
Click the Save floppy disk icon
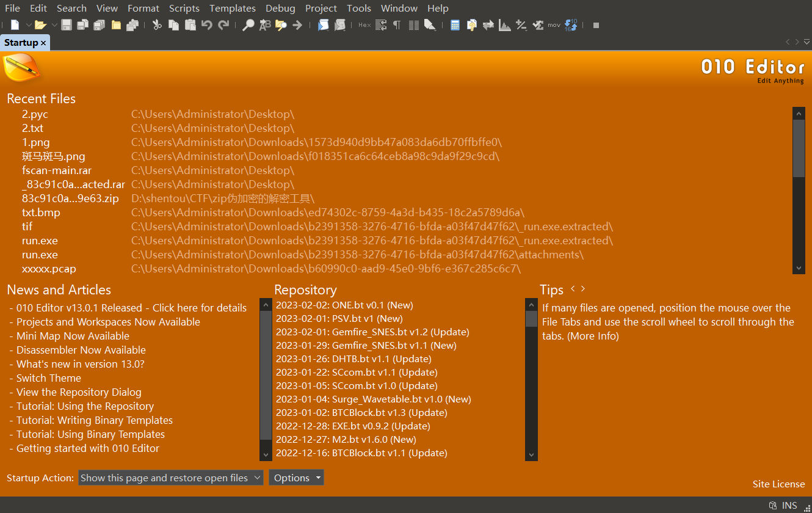click(67, 25)
